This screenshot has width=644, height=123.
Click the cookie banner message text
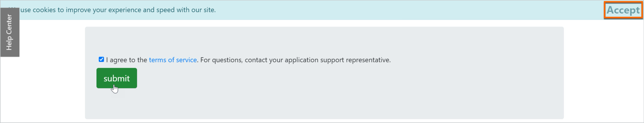pos(118,10)
